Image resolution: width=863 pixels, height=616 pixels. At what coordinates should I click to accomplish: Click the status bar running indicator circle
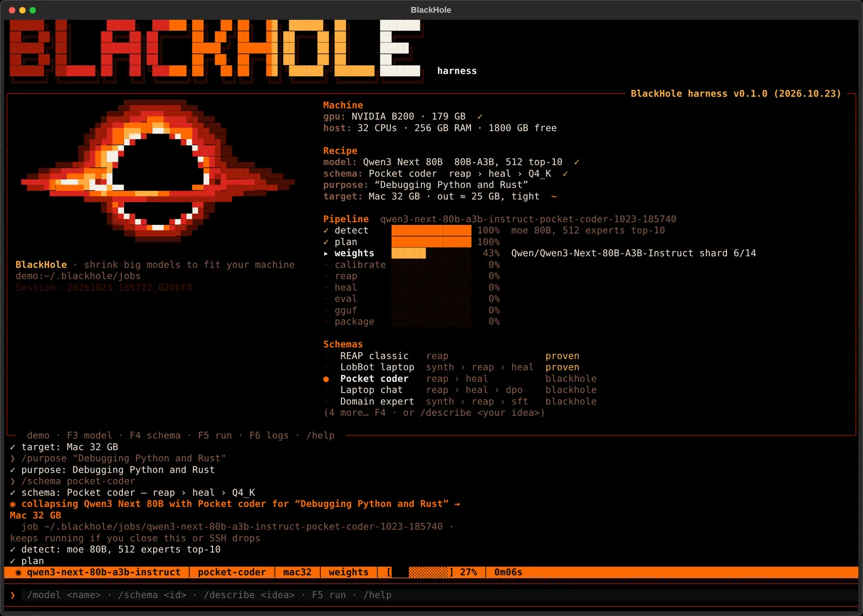pos(18,572)
